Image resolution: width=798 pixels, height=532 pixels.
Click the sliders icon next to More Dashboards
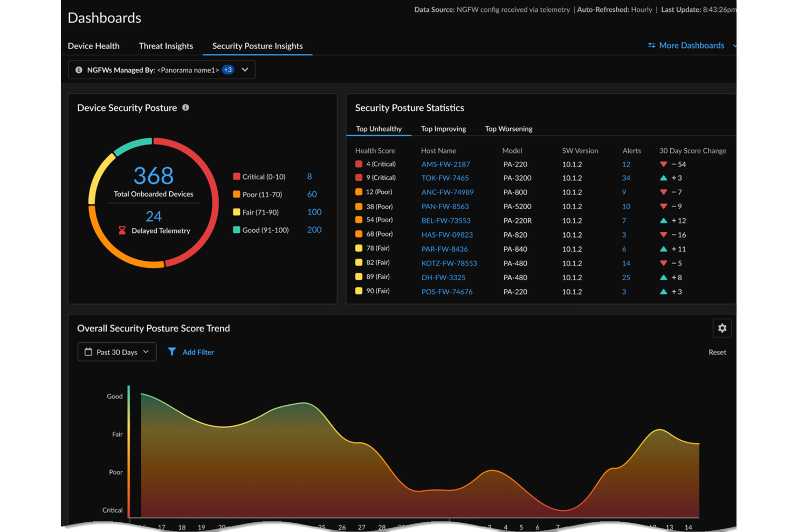pyautogui.click(x=651, y=45)
